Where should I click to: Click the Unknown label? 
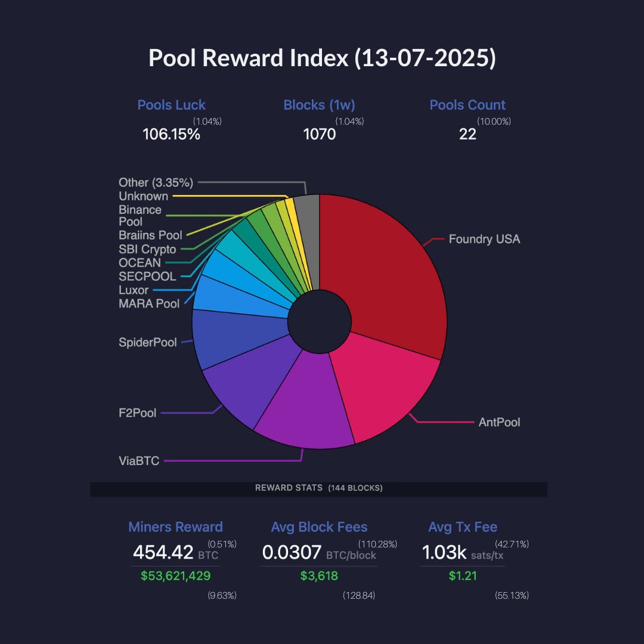pos(143,196)
